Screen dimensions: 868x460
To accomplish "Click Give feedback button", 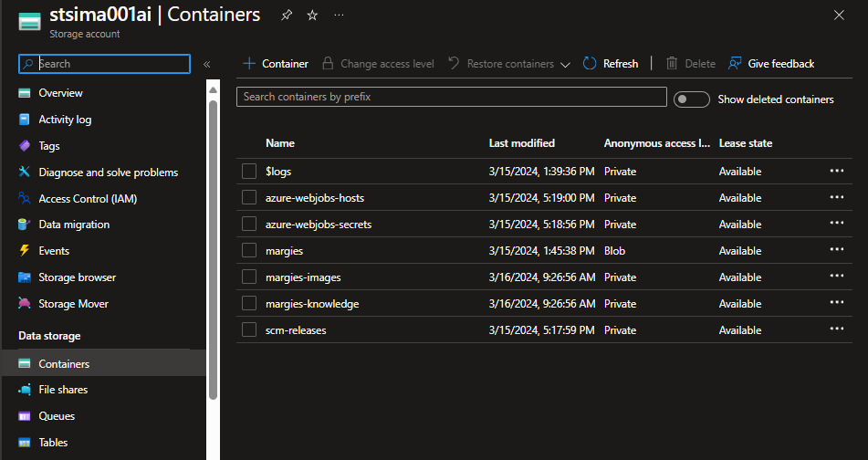I will point(771,64).
